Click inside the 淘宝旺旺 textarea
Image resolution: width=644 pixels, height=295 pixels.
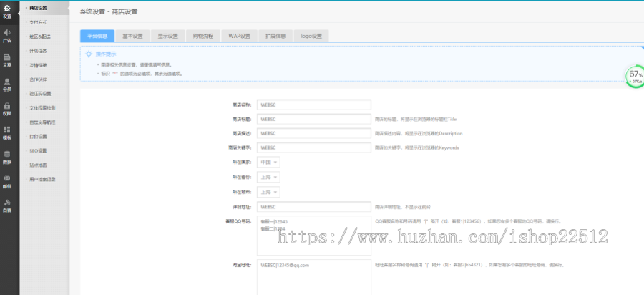click(x=314, y=277)
